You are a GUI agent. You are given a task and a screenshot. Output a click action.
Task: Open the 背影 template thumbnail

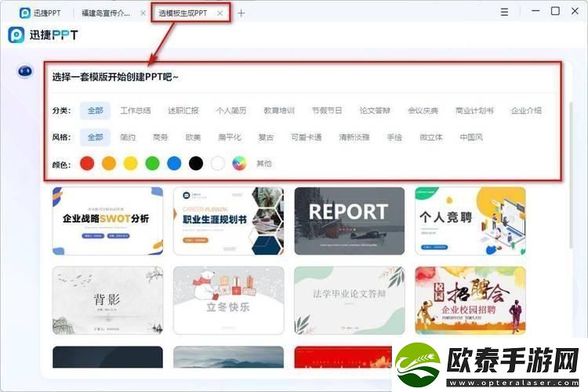point(107,300)
